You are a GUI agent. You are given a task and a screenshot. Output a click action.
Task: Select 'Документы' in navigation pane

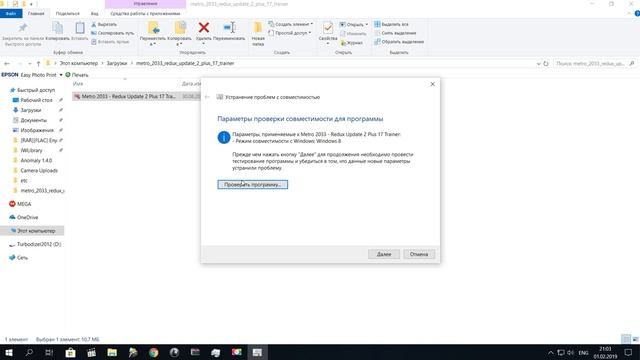(x=33, y=120)
